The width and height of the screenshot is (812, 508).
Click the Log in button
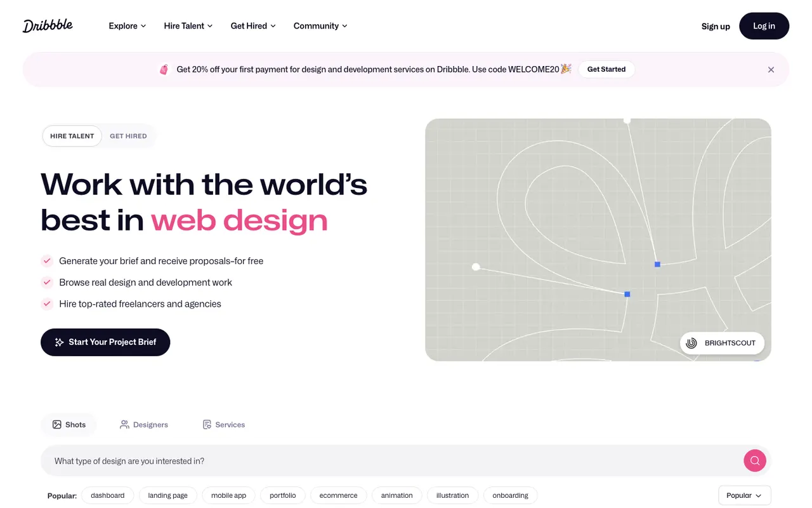click(764, 26)
